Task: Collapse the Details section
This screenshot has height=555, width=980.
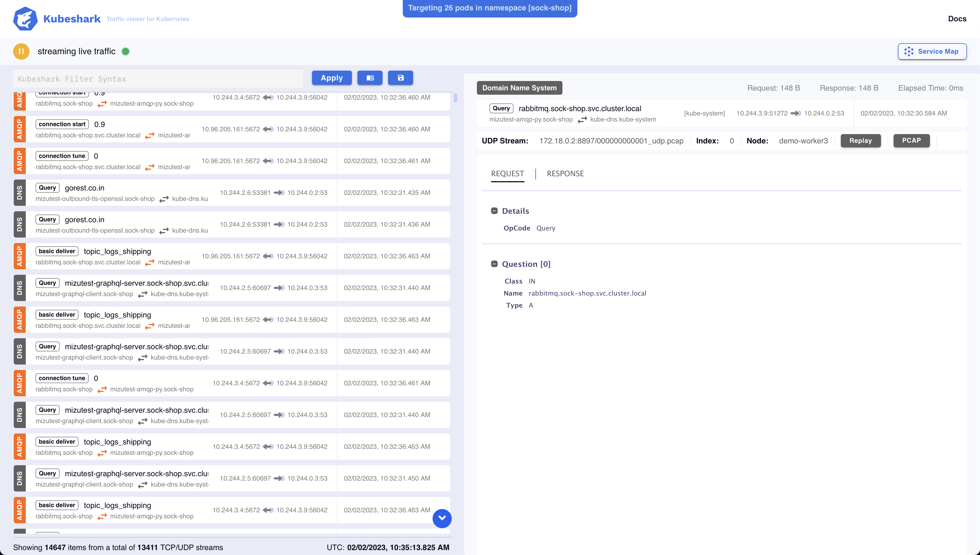Action: tap(494, 211)
